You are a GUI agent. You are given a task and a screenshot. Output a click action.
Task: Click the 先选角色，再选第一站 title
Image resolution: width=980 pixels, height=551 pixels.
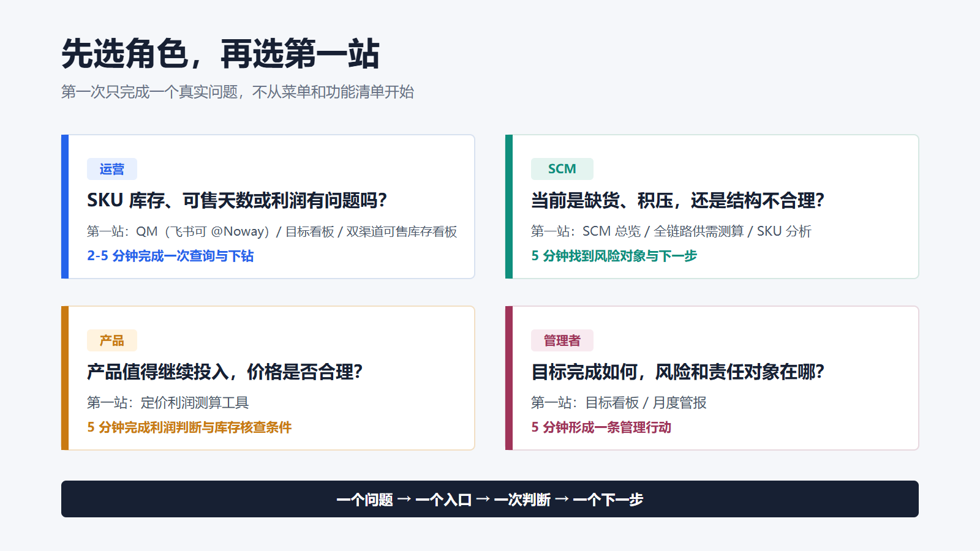pos(221,54)
